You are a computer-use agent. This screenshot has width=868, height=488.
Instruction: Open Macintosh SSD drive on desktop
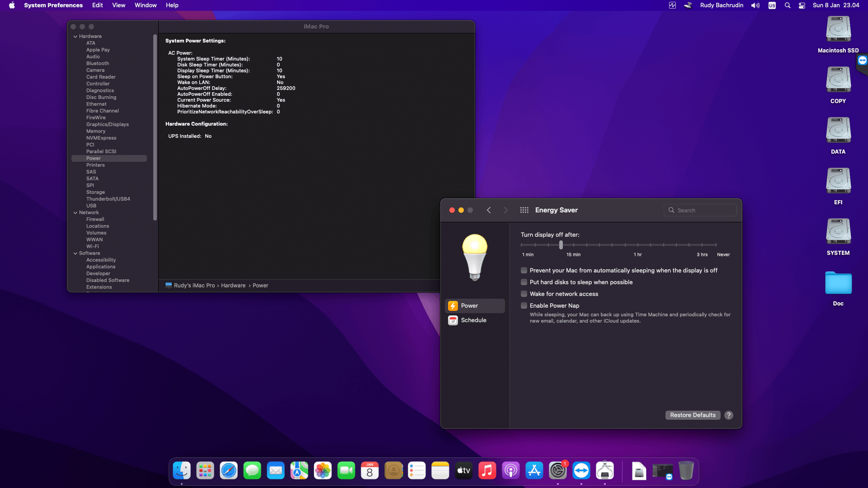838,34
